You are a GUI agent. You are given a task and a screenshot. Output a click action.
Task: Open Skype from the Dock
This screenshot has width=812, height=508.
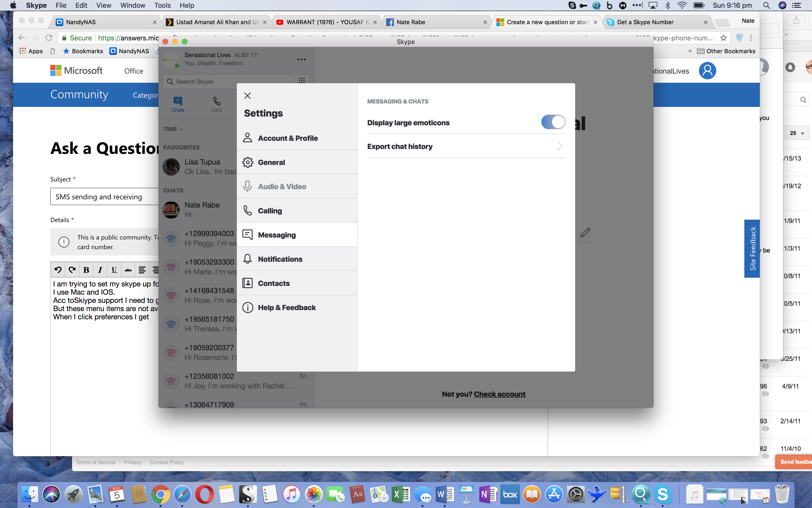(663, 494)
